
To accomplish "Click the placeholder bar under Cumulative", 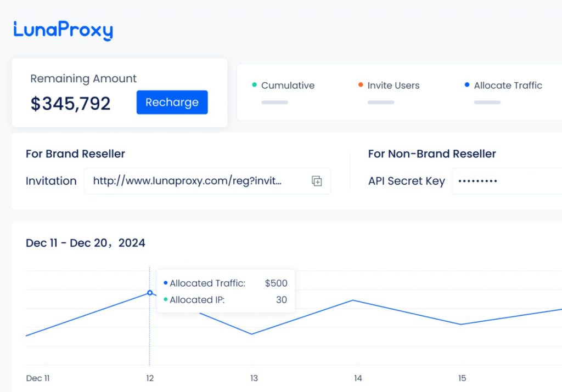I will coord(274,103).
